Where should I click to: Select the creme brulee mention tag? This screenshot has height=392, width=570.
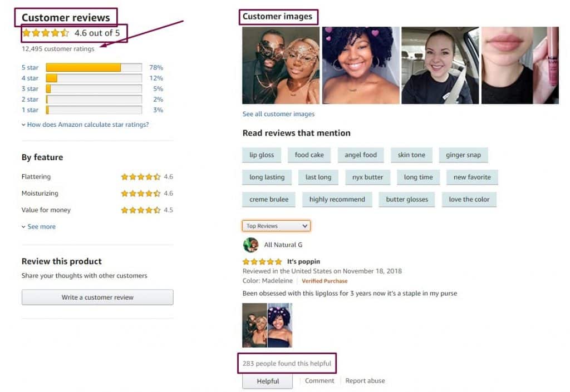269,199
